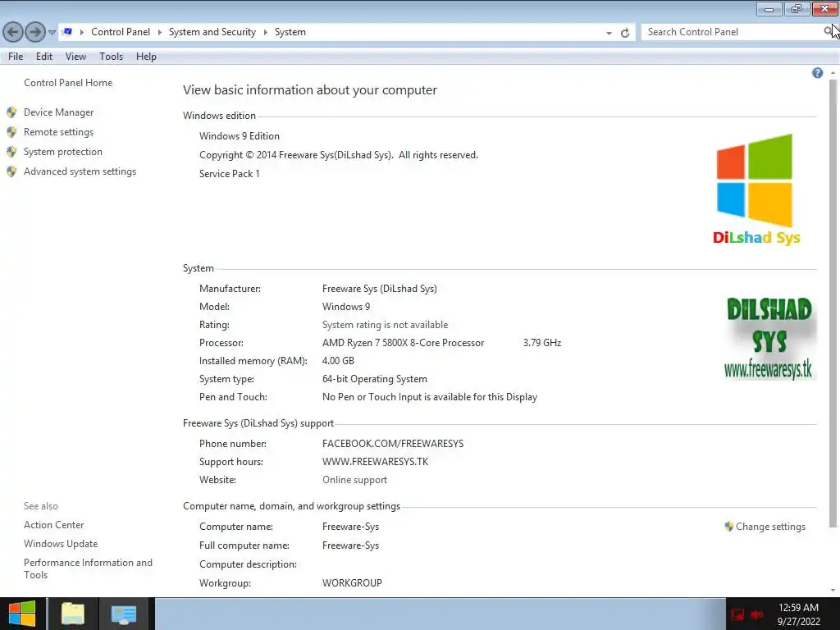Open the Tools menu
This screenshot has height=630, width=840.
point(111,57)
